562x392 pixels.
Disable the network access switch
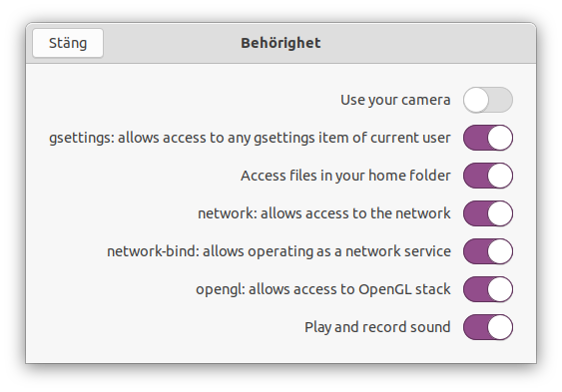488,213
